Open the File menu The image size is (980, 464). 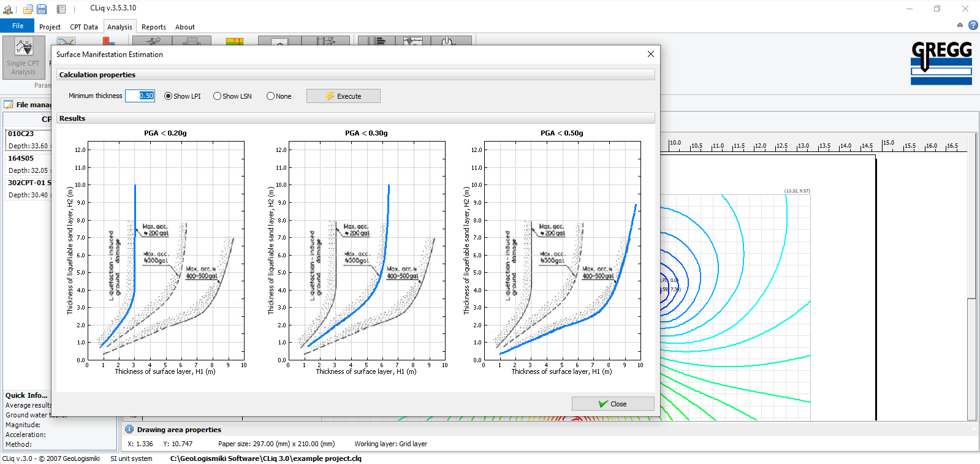[18, 26]
